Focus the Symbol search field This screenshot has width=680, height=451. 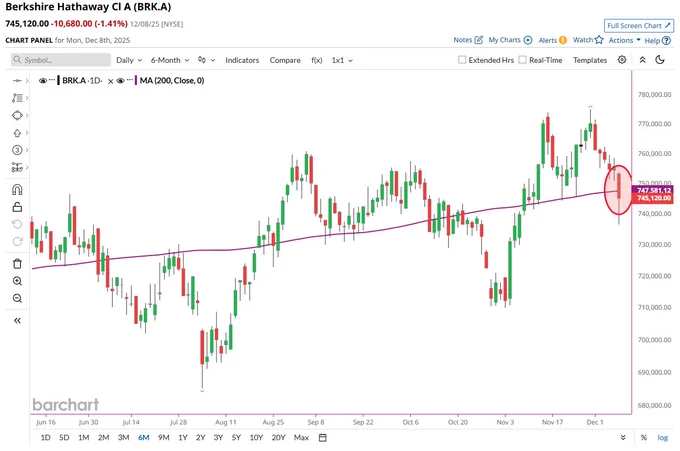click(61, 60)
